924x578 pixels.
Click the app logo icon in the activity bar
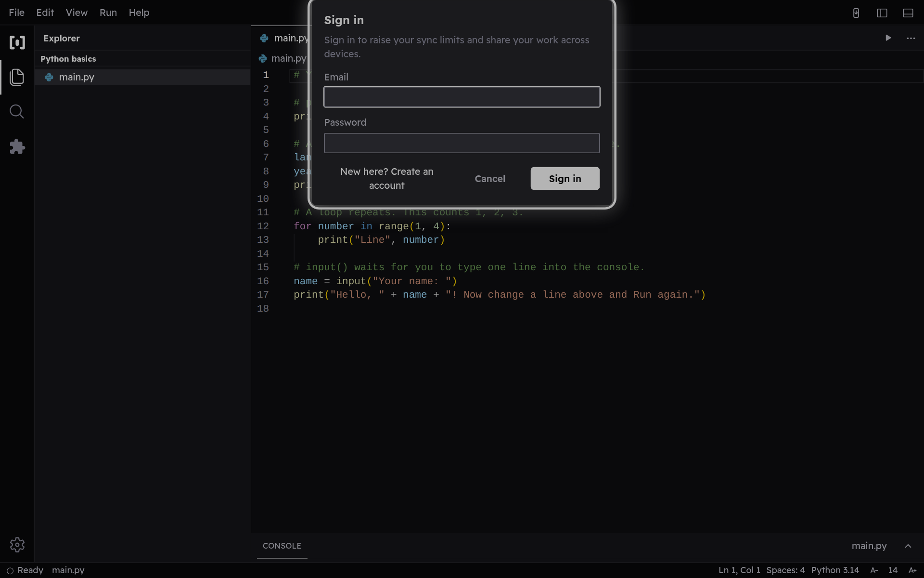tap(17, 42)
